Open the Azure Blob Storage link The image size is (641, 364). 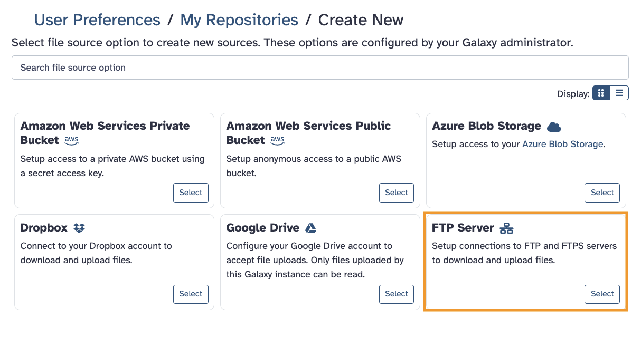pos(562,144)
